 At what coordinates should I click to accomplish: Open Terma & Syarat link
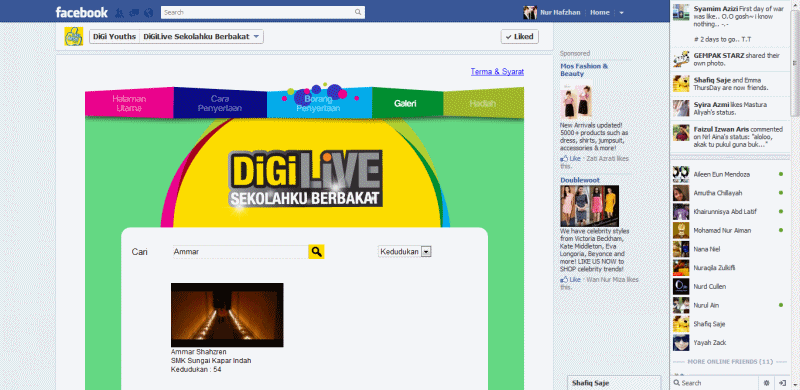tap(497, 71)
